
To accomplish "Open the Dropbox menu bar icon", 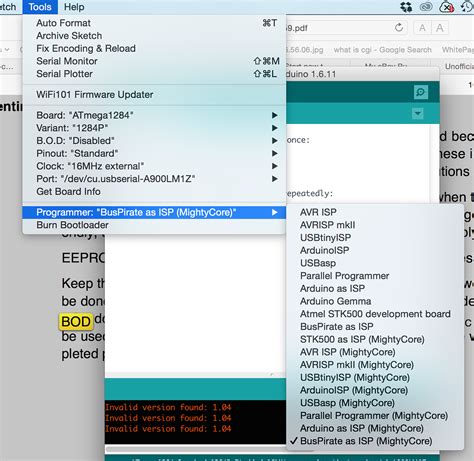I will (406, 7).
